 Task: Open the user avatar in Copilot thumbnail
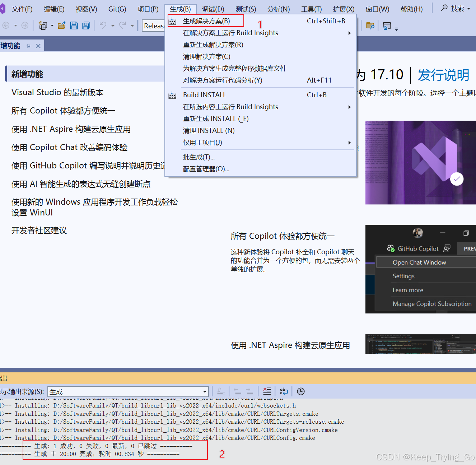pos(417,233)
